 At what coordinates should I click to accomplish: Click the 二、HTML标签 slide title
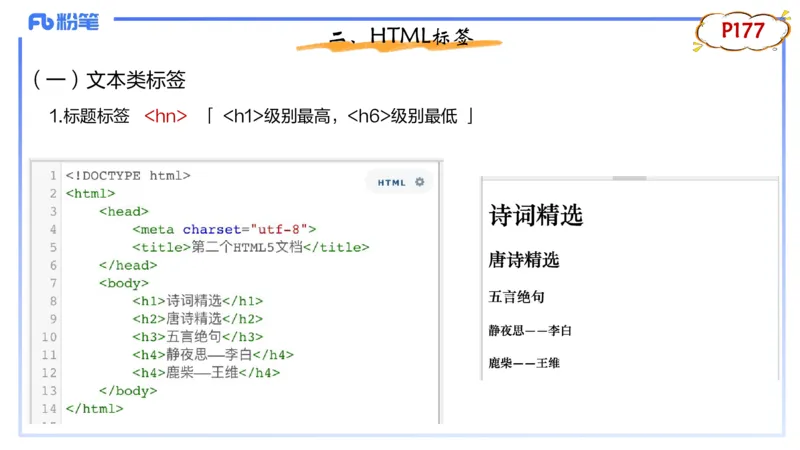(x=400, y=37)
